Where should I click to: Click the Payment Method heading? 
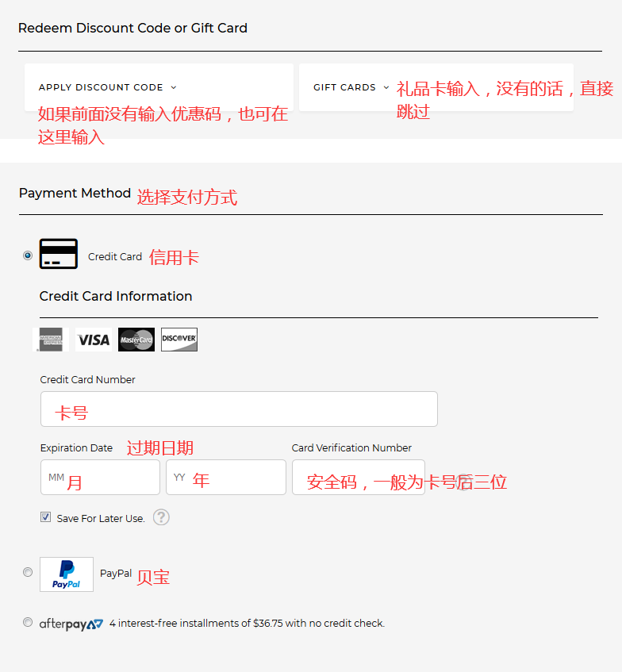(x=75, y=194)
